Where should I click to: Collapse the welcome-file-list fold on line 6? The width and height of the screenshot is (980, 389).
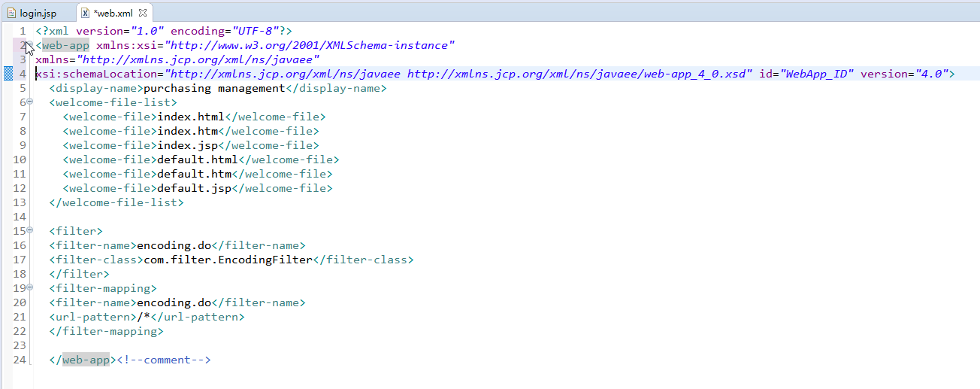coord(30,102)
